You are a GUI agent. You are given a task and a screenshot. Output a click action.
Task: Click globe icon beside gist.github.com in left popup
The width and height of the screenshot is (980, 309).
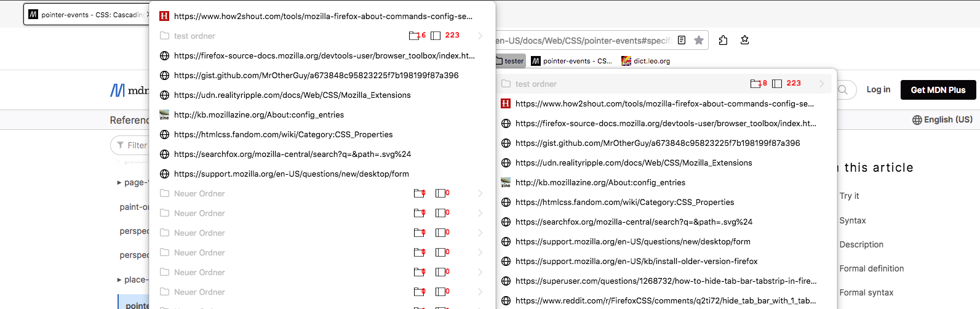(164, 75)
